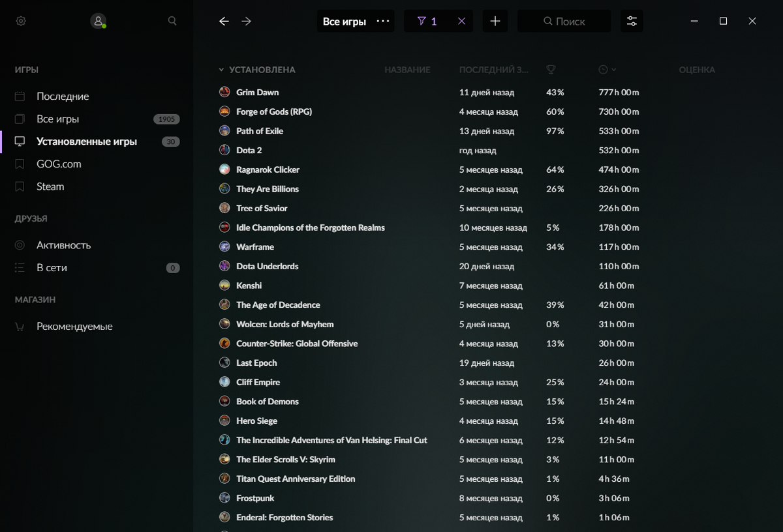Open GOG.com bookmark in sidebar
Screen dimensions: 783x532
click(59, 164)
